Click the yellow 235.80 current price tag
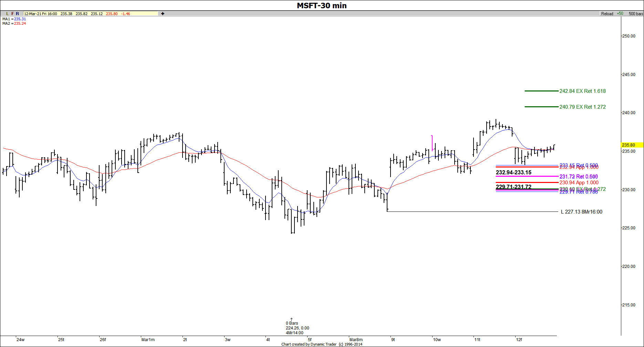 coord(632,145)
